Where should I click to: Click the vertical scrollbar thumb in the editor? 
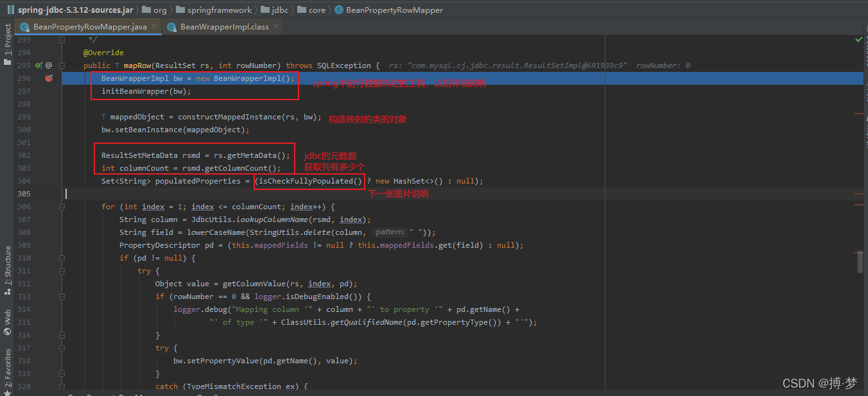(859, 262)
